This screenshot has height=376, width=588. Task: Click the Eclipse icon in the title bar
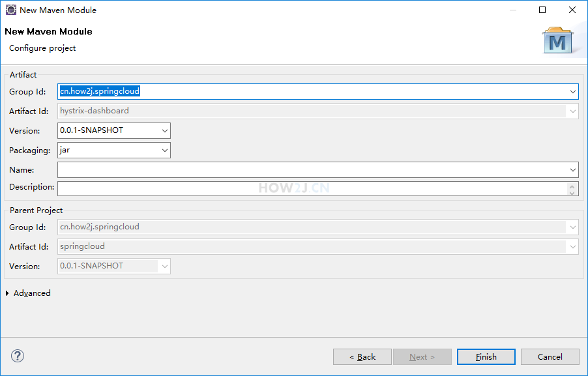[x=11, y=10]
